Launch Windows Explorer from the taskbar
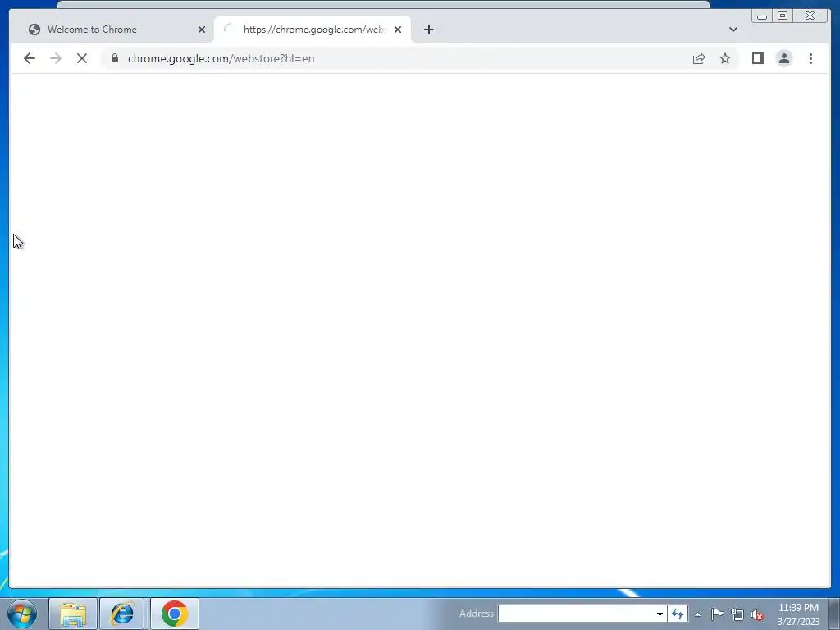840x630 pixels. click(x=73, y=614)
